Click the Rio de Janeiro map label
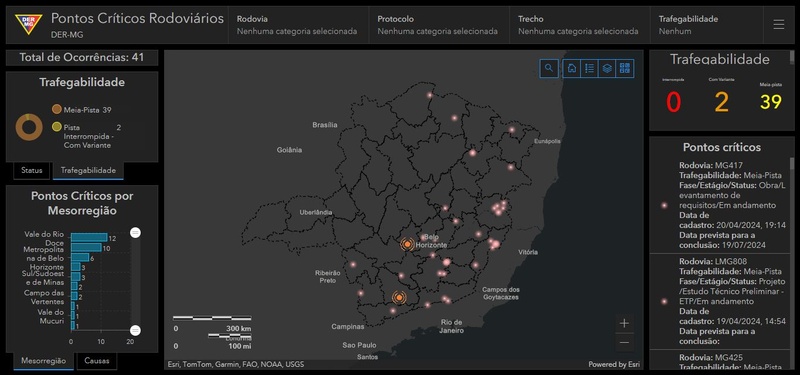This screenshot has width=800, height=375. pos(453,327)
